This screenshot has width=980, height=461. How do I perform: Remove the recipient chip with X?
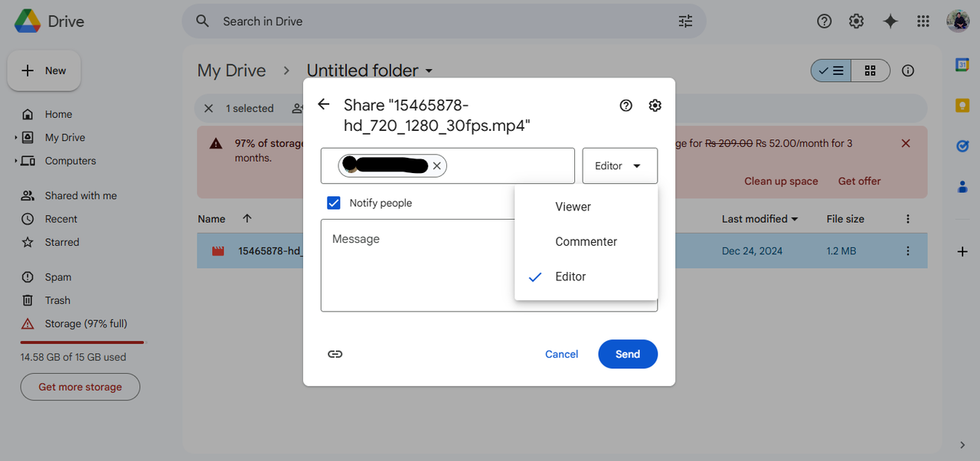coord(436,165)
